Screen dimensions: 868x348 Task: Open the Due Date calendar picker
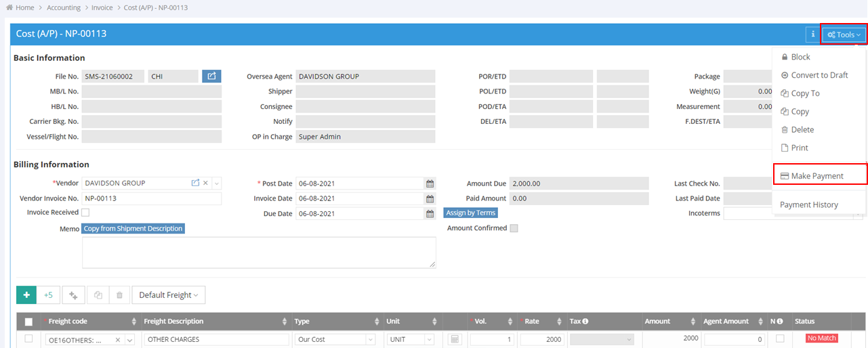pos(430,213)
